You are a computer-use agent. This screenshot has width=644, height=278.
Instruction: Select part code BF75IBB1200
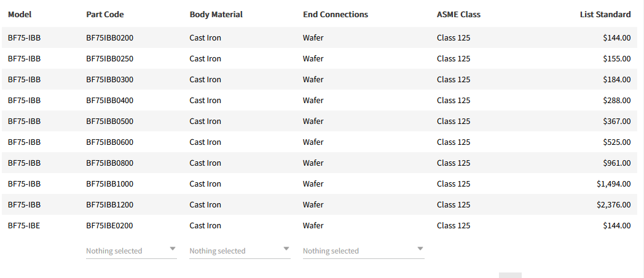pos(109,205)
